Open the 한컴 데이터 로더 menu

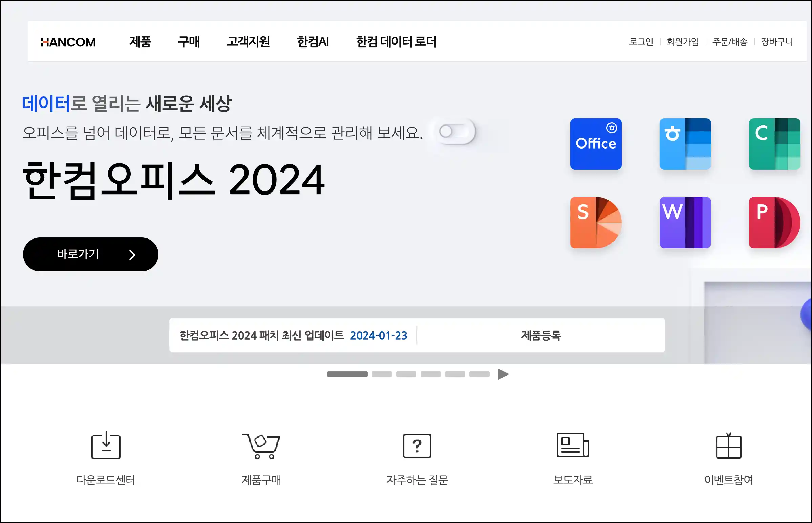(x=396, y=42)
